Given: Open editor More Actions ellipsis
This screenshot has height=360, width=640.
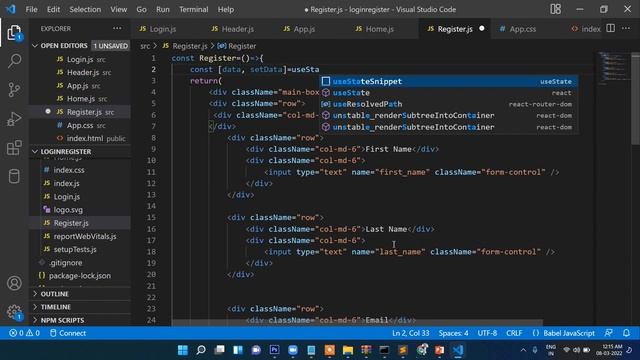Looking at the screenshot, I should click(626, 28).
